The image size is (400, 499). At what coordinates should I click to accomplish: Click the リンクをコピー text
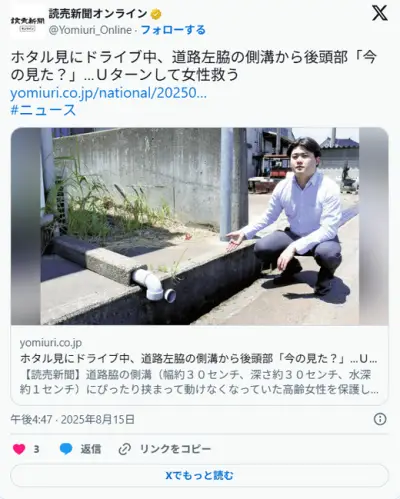pyautogui.click(x=175, y=449)
